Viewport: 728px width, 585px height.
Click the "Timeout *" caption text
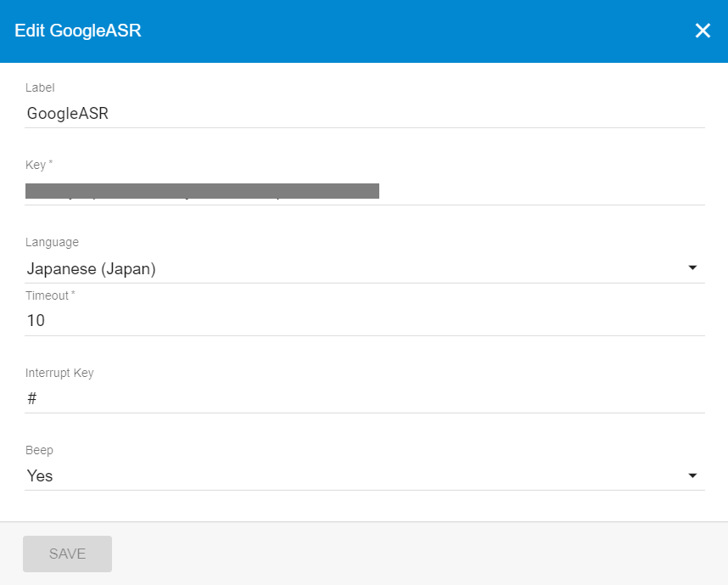tap(51, 295)
